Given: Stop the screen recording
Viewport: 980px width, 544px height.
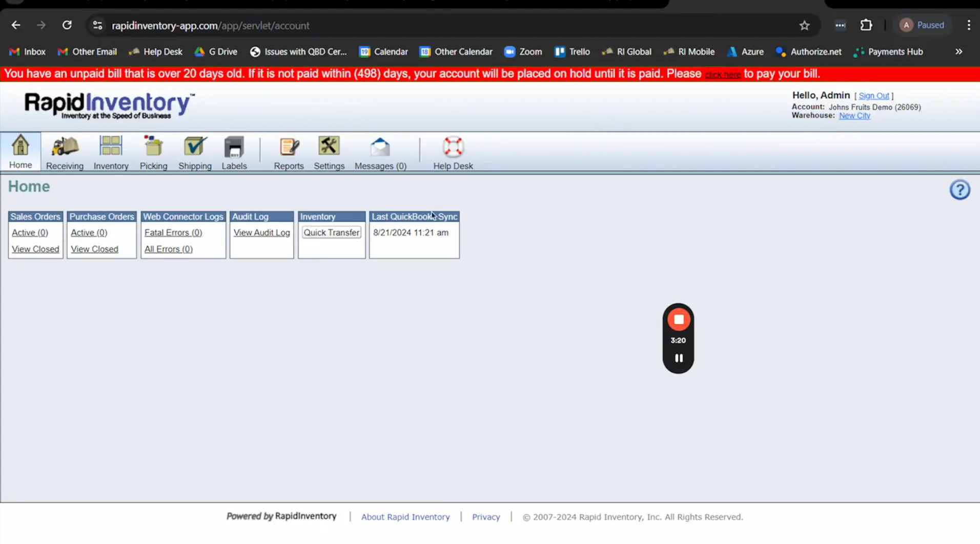Looking at the screenshot, I should coord(678,320).
